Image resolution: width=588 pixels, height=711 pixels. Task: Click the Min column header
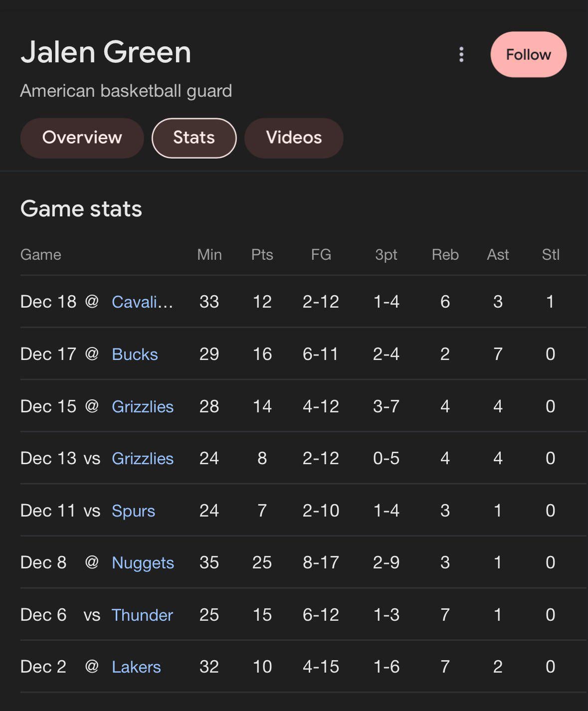point(209,255)
